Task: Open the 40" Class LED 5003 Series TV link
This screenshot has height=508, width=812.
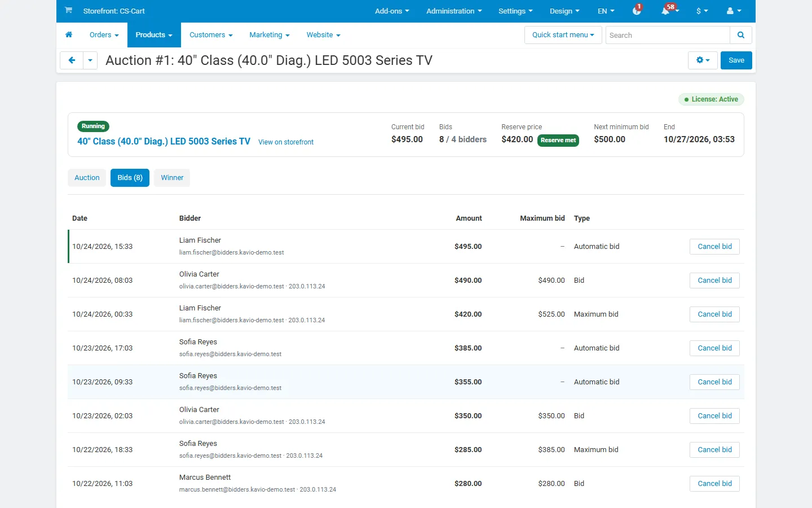Action: pyautogui.click(x=164, y=142)
